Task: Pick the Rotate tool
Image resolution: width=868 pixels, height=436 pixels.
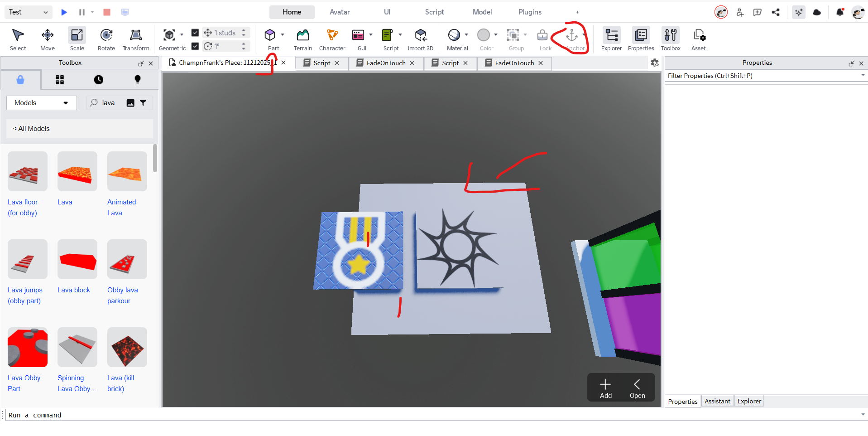Action: pyautogui.click(x=106, y=39)
